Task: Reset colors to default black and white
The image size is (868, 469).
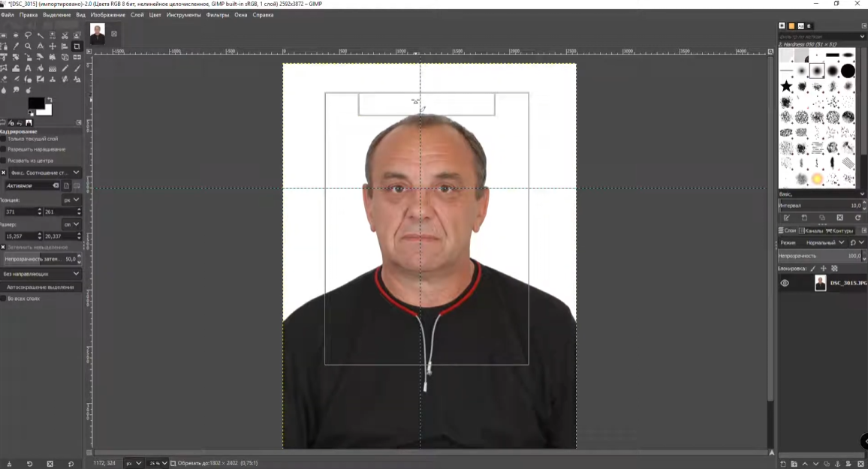Action: tap(31, 113)
